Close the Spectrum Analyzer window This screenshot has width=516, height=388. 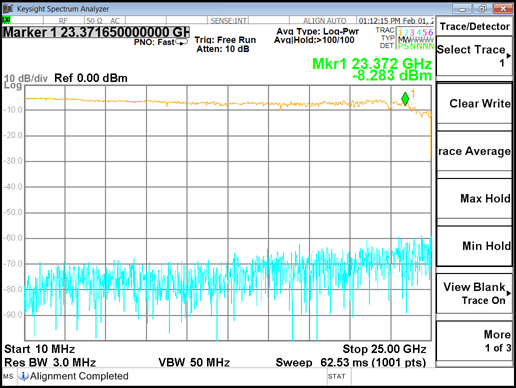coord(503,9)
